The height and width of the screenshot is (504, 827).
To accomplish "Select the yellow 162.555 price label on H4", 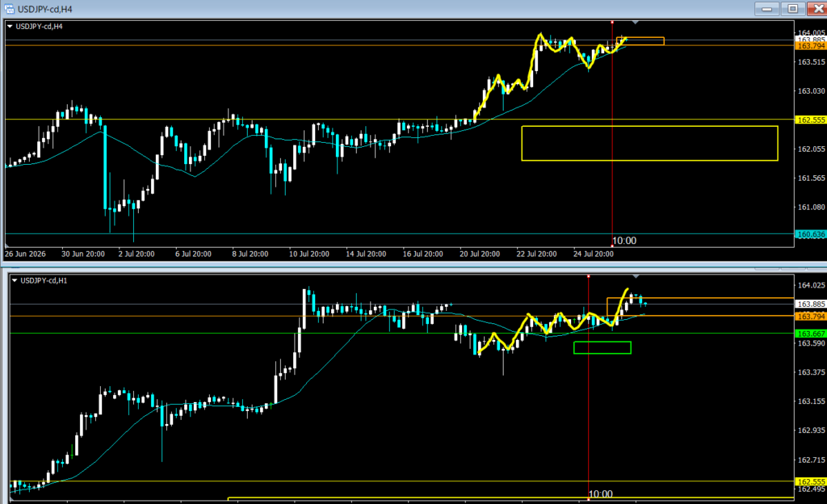I will pos(811,120).
